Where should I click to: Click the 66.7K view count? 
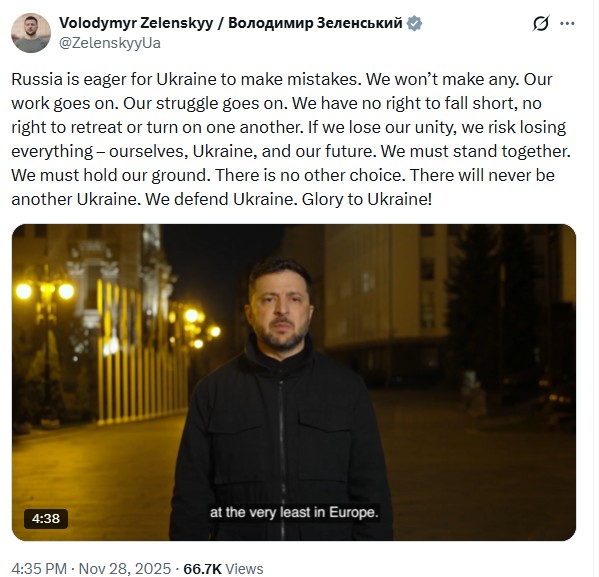[202, 569]
